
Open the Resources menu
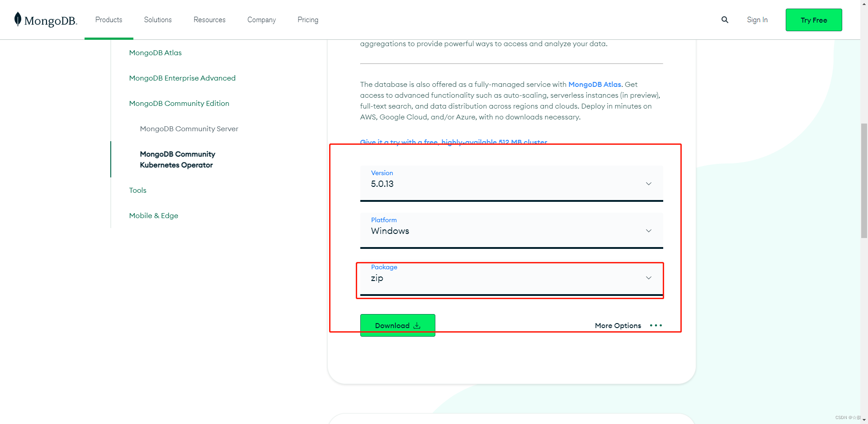pos(209,20)
